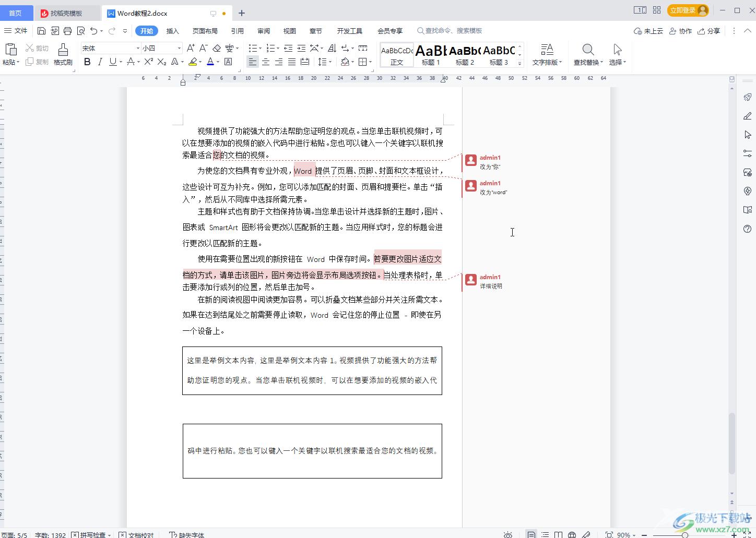Open the View (视图) tab
Screen dimensions: 756x538
(290, 31)
